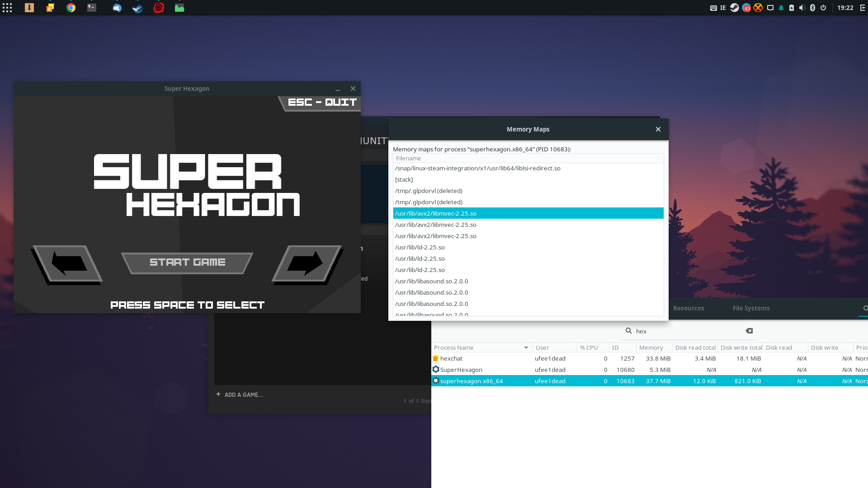The height and width of the screenshot is (488, 868).
Task: Select the hexchat process row
Action: (x=650, y=358)
